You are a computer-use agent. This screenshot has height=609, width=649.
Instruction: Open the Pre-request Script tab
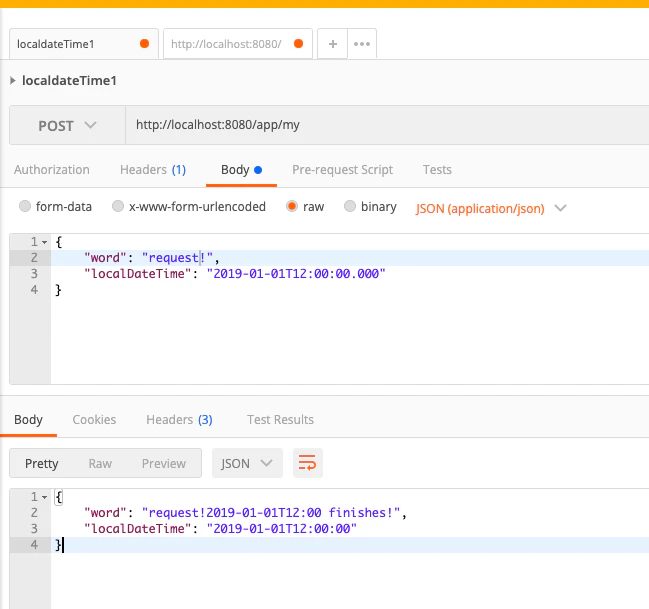click(x=342, y=170)
